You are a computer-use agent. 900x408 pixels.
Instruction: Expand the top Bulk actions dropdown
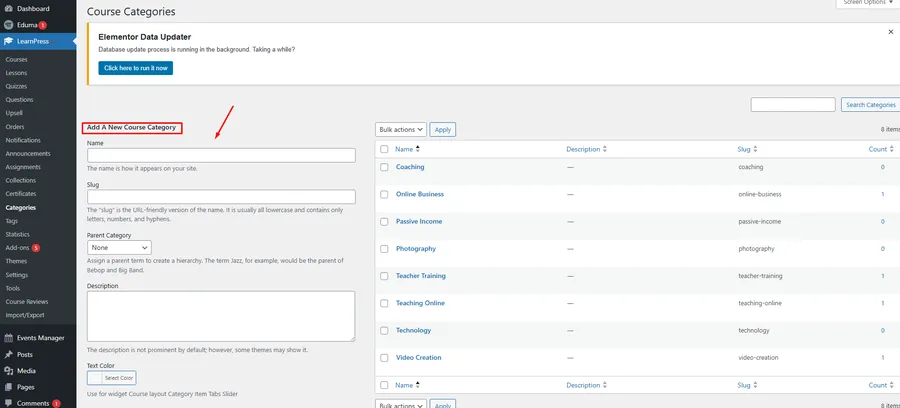tap(401, 129)
